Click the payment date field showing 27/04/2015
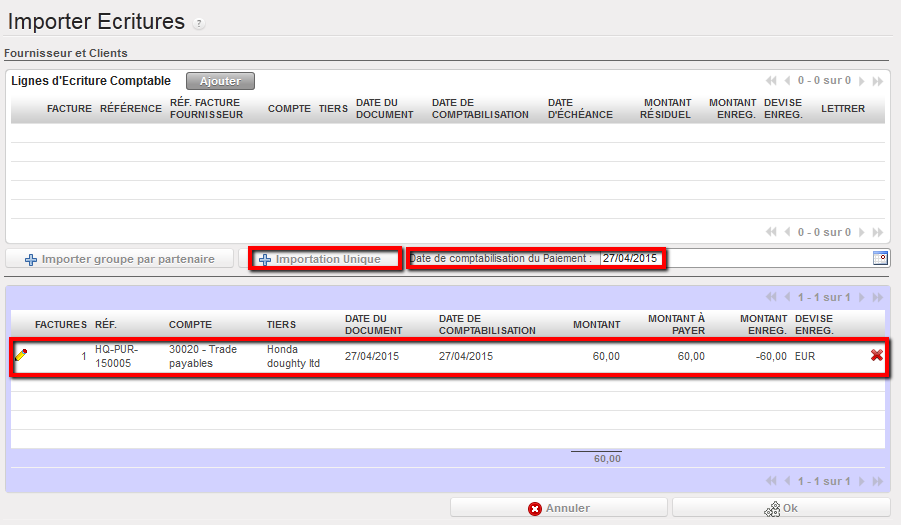Screen dimensions: 902x525 click(632, 258)
